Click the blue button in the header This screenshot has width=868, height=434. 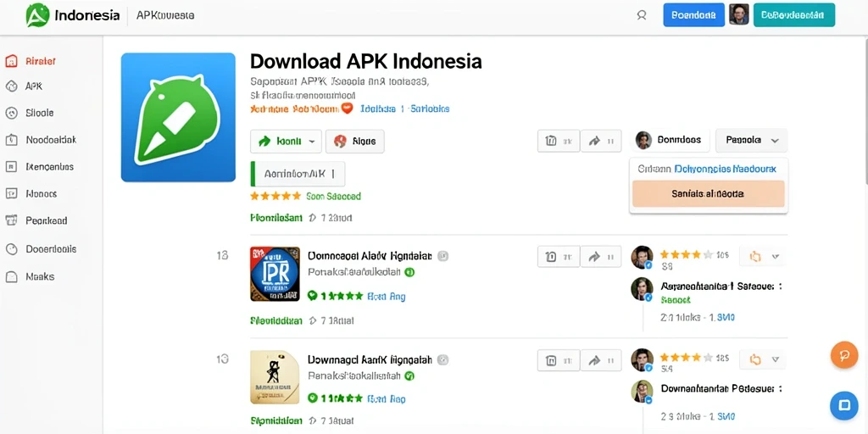pos(693,15)
